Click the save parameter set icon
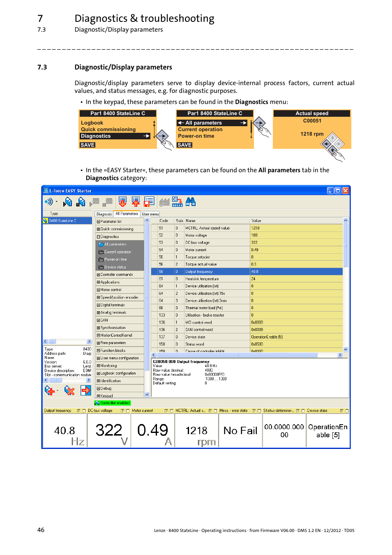The height and width of the screenshot is (555, 392). pyautogui.click(x=149, y=201)
